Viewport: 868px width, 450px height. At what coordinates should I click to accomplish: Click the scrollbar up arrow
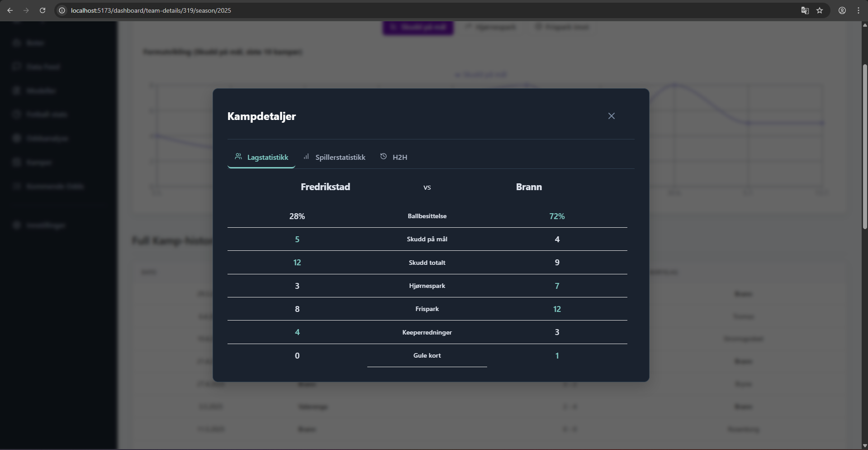point(865,25)
